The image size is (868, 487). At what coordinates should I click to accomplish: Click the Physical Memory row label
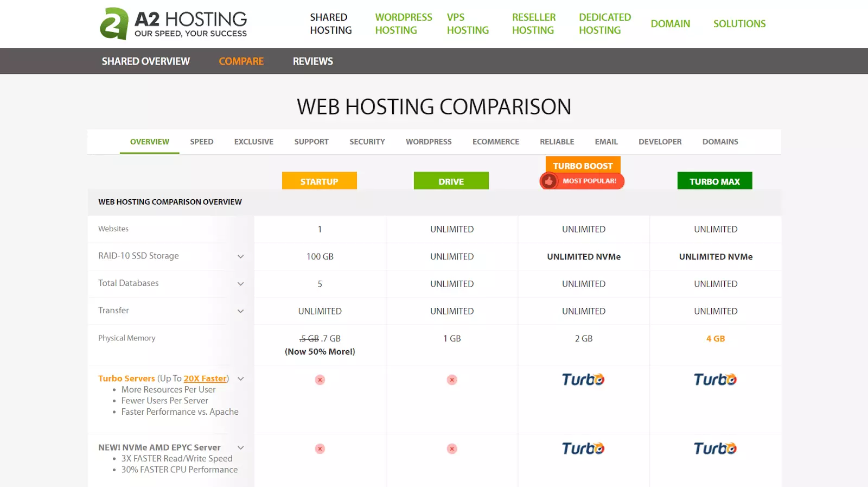(127, 338)
